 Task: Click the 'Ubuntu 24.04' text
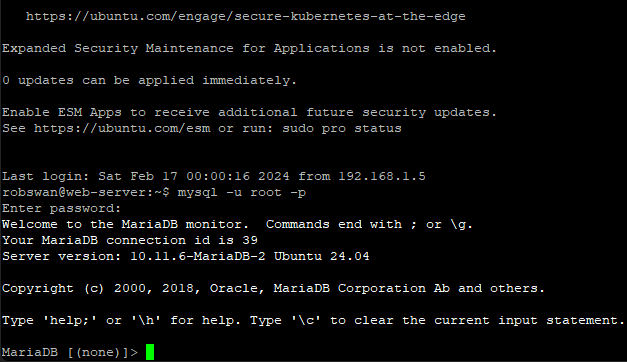pyautogui.click(x=322, y=256)
